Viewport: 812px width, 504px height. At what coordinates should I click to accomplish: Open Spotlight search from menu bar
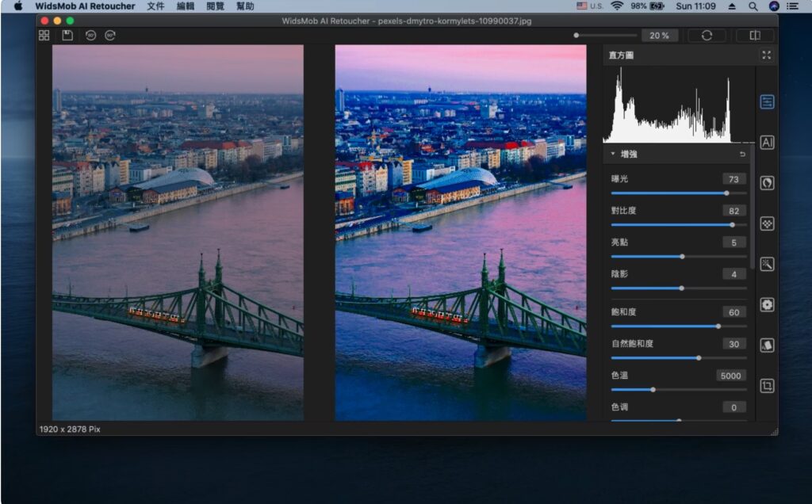pos(753,6)
